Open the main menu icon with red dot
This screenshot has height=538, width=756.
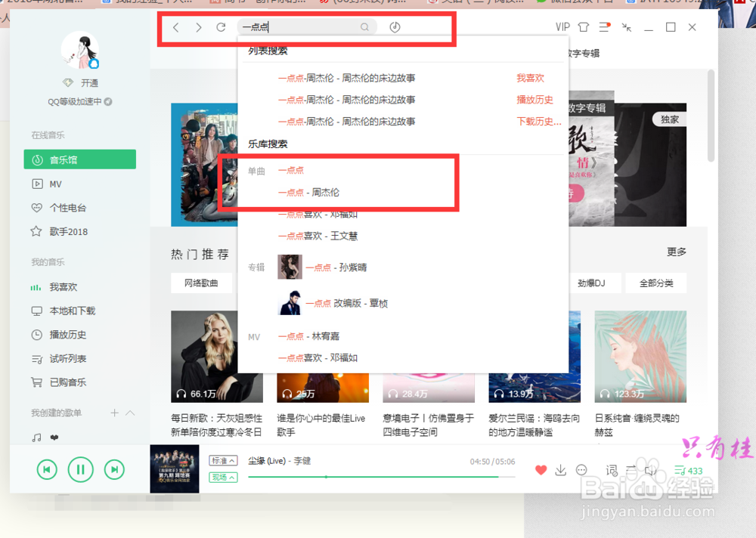pos(605,27)
